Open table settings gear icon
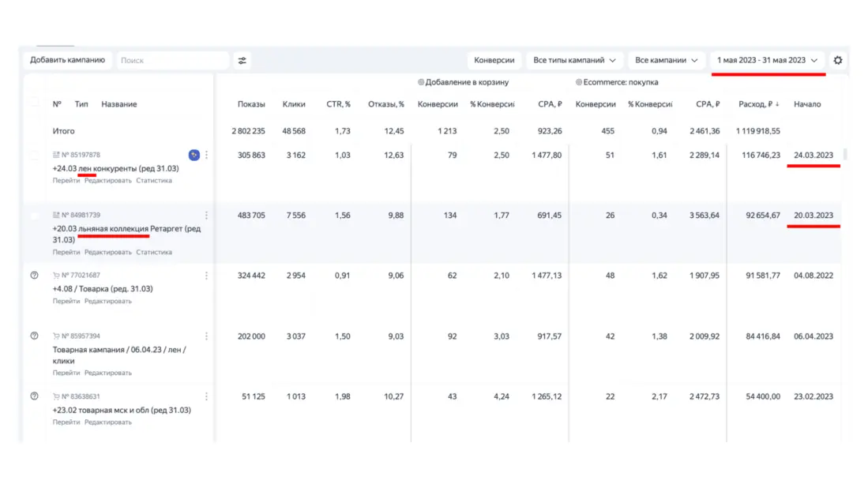The width and height of the screenshot is (868, 488). click(838, 60)
